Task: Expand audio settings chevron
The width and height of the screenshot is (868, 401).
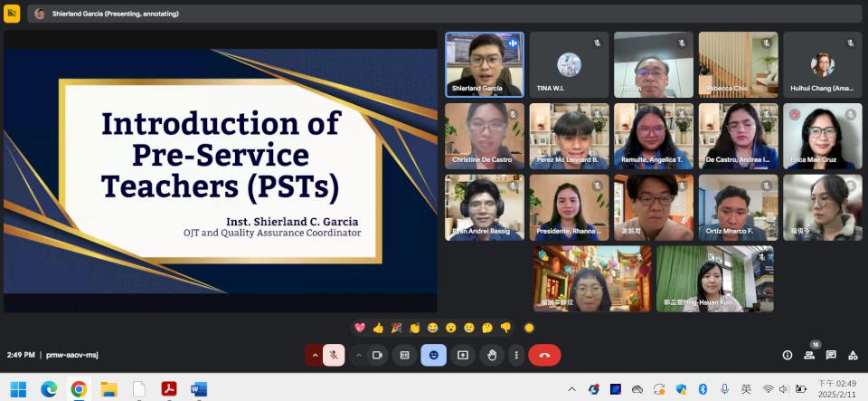Action: coord(315,355)
